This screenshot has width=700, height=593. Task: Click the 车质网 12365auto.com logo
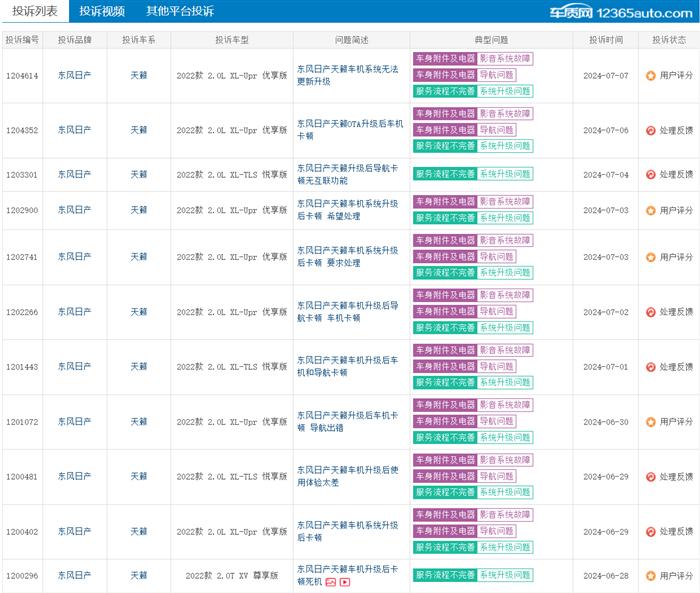[621, 13]
